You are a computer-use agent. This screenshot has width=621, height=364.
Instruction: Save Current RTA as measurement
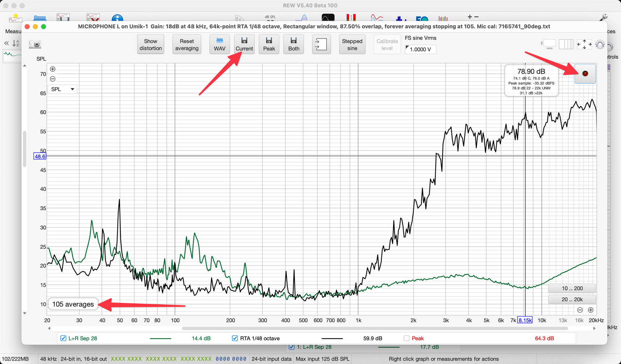(x=244, y=44)
